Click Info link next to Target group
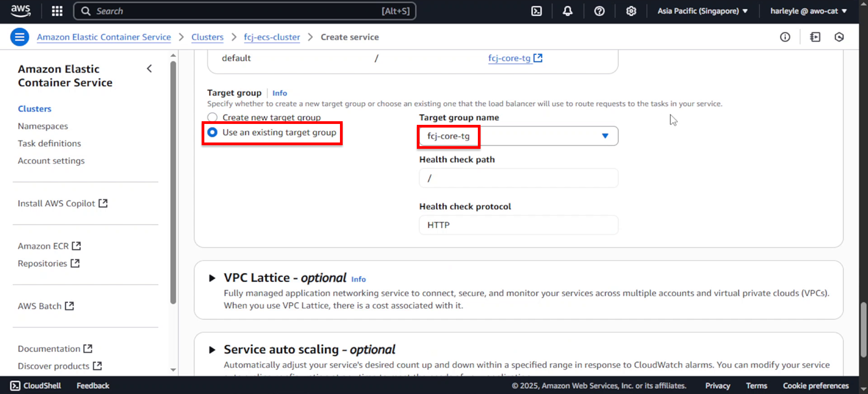This screenshot has height=394, width=868. (279, 93)
